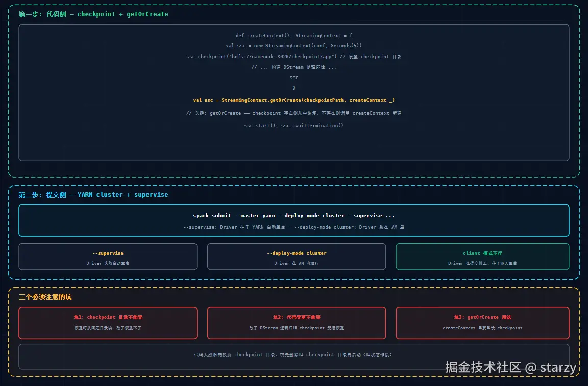
Task: Click the 三个必须注意的坑 heading
Action: [x=45, y=297]
